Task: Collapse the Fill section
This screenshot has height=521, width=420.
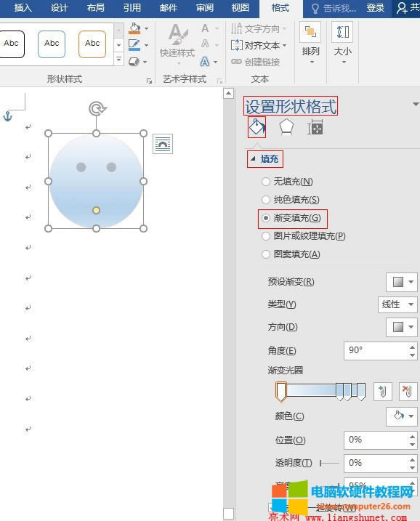Action: [253, 159]
